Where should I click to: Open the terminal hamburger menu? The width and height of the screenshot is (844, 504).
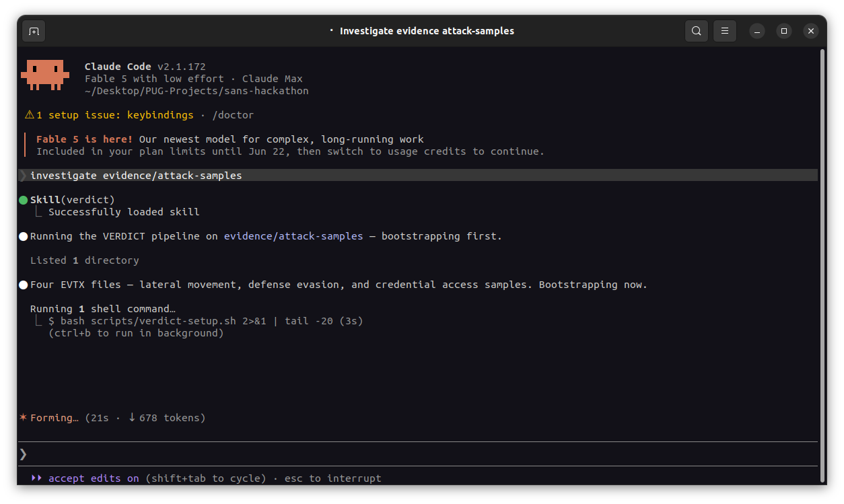click(725, 31)
